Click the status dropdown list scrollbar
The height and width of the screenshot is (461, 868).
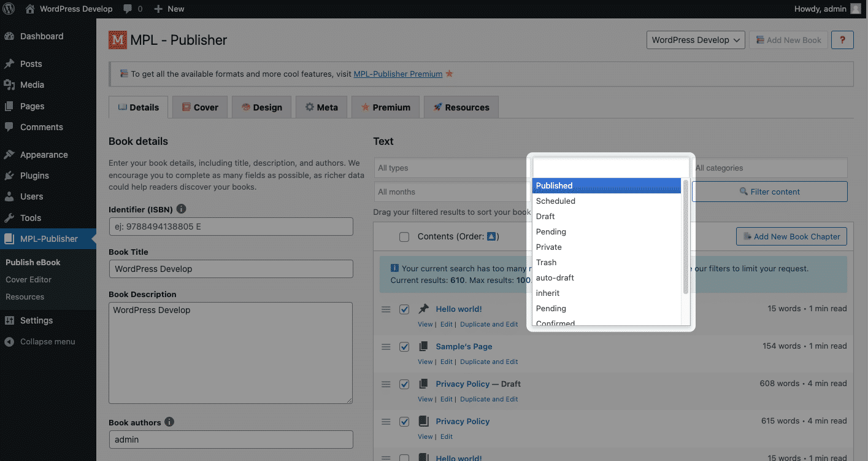click(686, 236)
